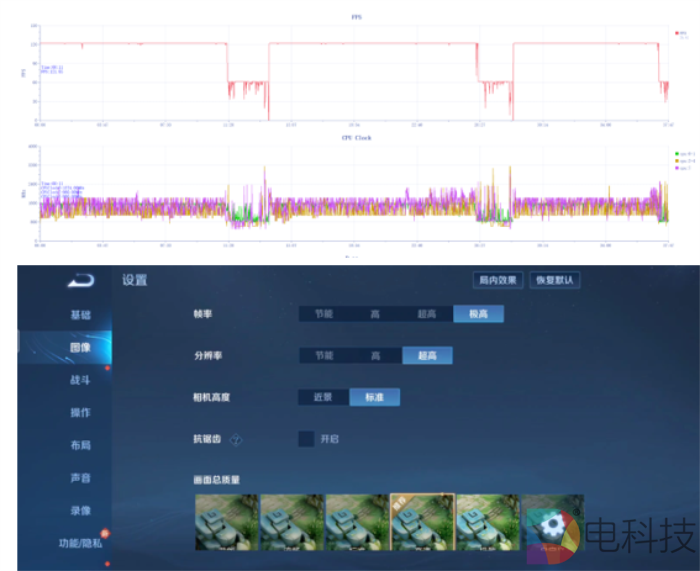Switch to the 战斗 settings tab
700x571 pixels.
pyautogui.click(x=80, y=380)
